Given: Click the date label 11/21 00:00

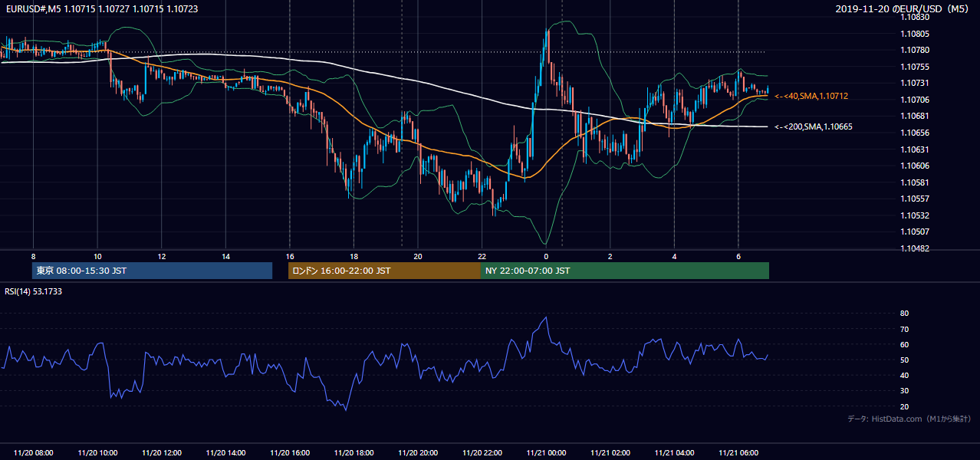Looking at the screenshot, I should click(546, 453).
